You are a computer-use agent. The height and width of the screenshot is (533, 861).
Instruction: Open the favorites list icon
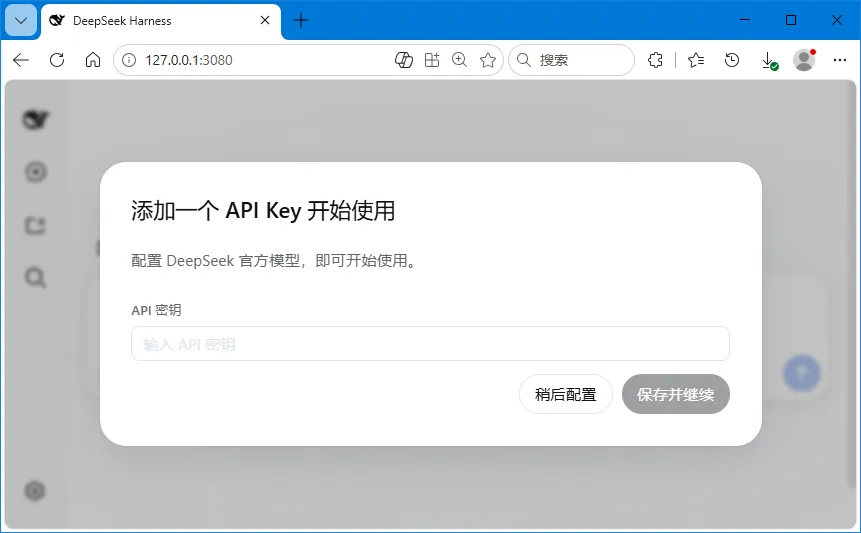coord(696,60)
